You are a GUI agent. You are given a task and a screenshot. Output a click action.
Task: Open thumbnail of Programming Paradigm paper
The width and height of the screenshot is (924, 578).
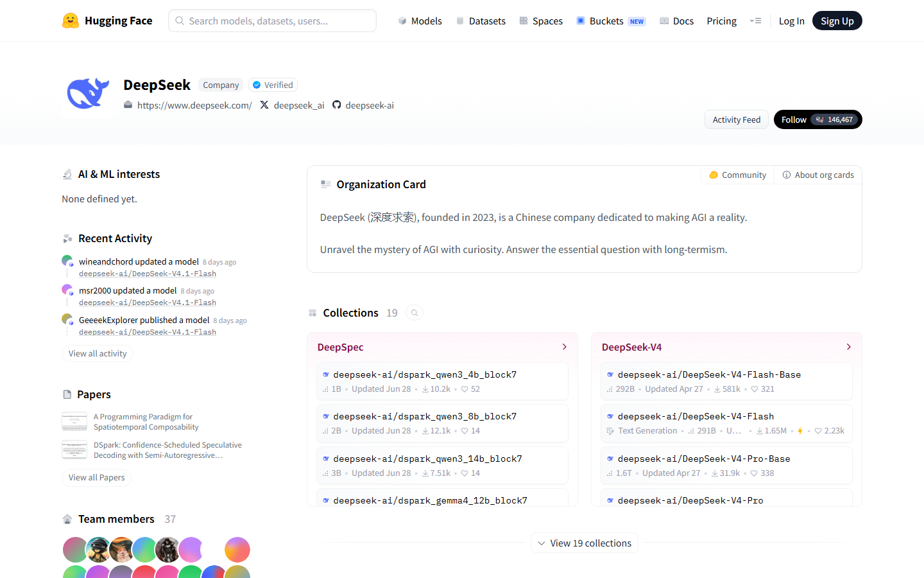(x=74, y=421)
